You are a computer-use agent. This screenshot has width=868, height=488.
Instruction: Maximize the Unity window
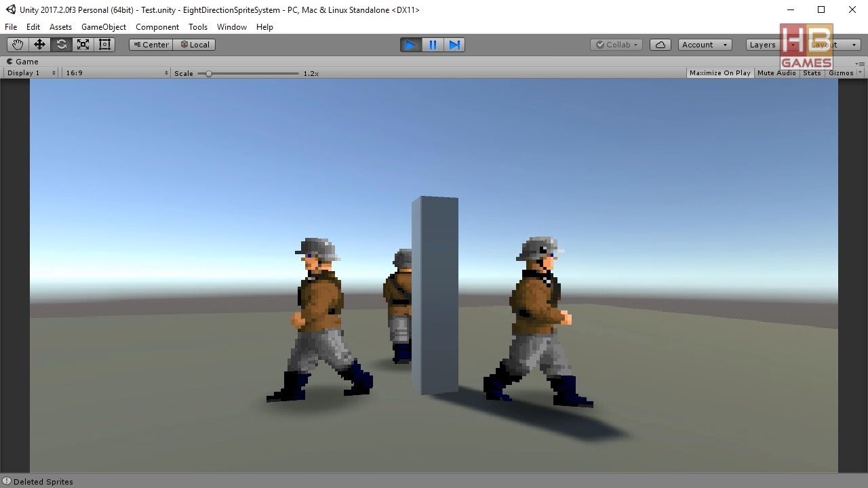click(x=821, y=9)
